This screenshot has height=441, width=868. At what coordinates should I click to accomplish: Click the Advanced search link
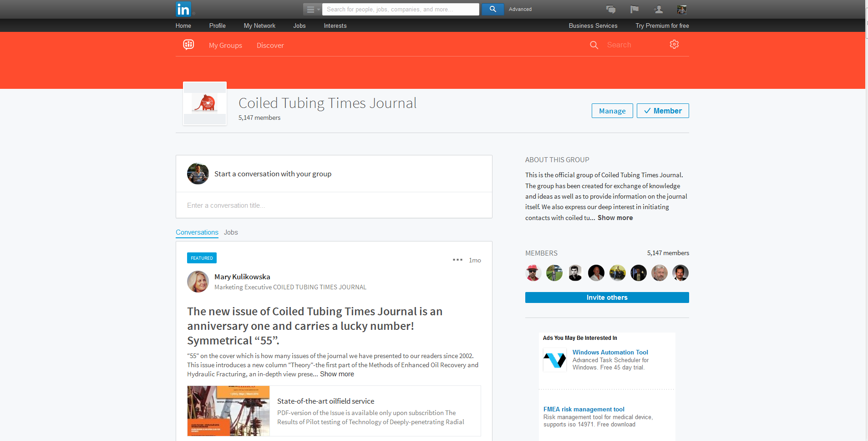(x=520, y=9)
